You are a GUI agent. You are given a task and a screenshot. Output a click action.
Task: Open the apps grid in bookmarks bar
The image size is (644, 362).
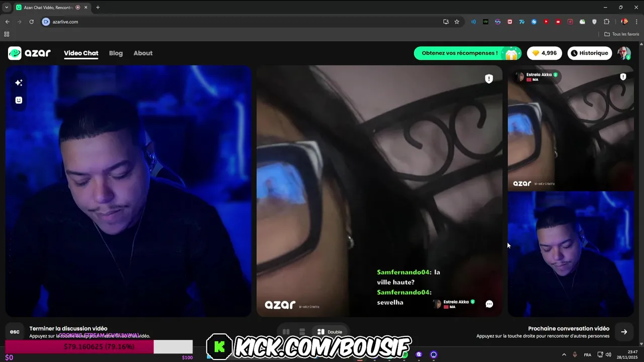click(7, 34)
